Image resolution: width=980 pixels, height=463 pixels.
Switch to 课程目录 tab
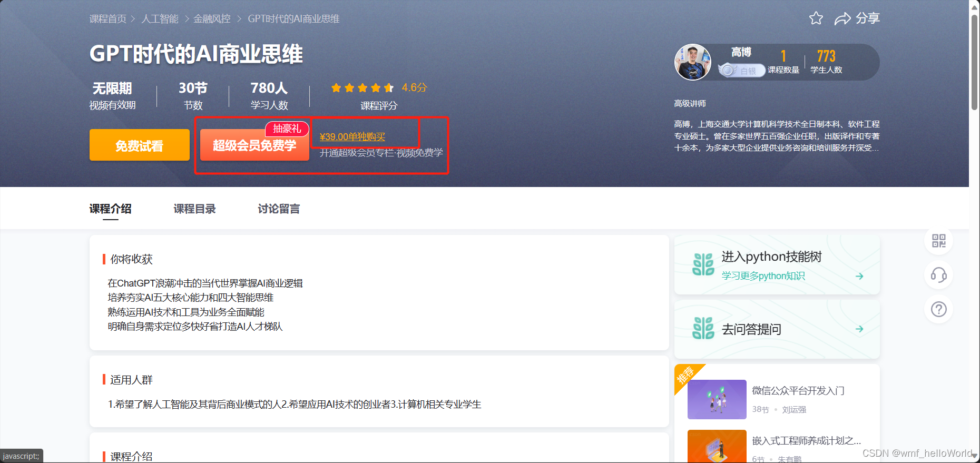[x=195, y=209]
